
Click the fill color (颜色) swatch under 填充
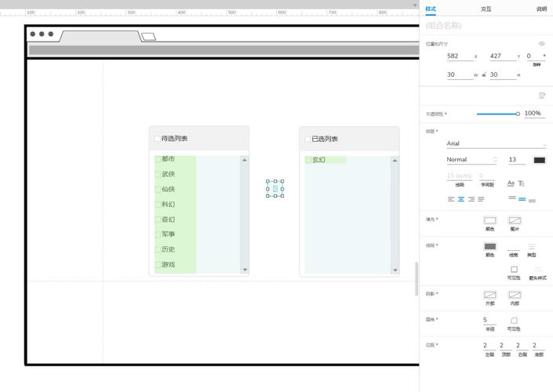490,220
